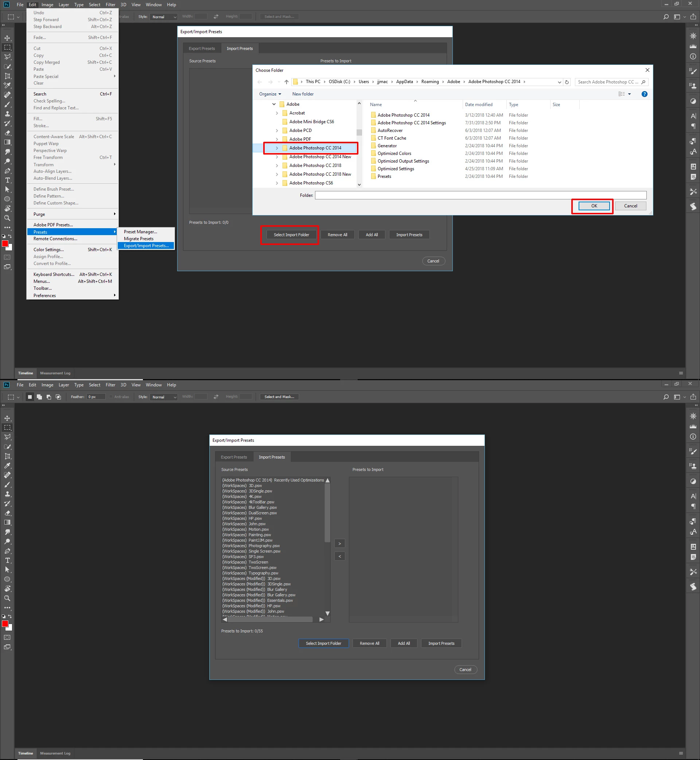Select New selection mode icon in options bar
This screenshot has height=760, width=700.
pyautogui.click(x=30, y=397)
